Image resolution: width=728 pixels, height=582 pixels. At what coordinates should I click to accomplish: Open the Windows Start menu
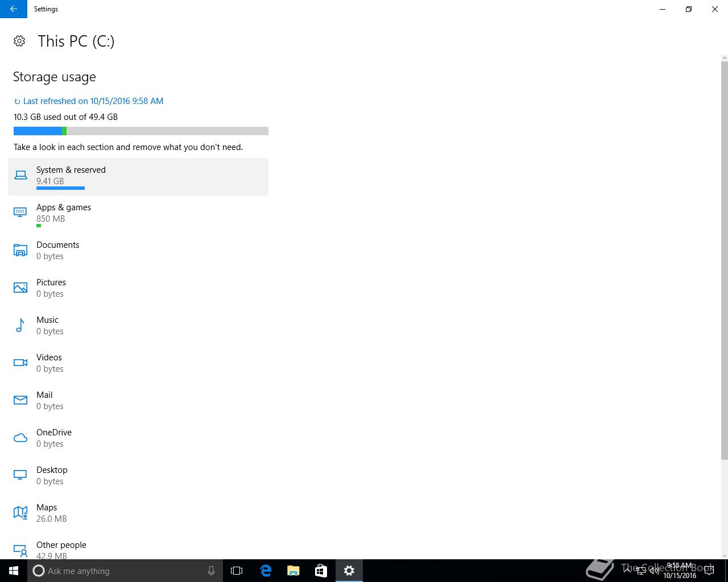click(x=14, y=571)
